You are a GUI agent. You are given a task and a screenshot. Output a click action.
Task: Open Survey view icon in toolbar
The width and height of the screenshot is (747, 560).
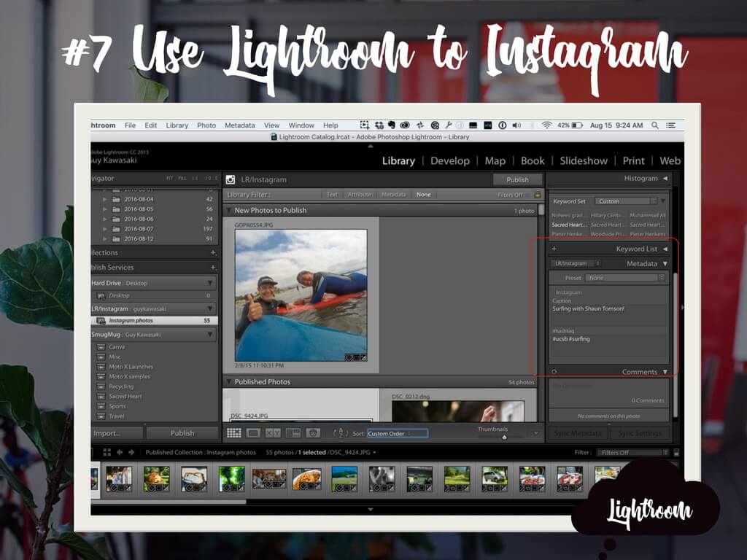click(293, 433)
